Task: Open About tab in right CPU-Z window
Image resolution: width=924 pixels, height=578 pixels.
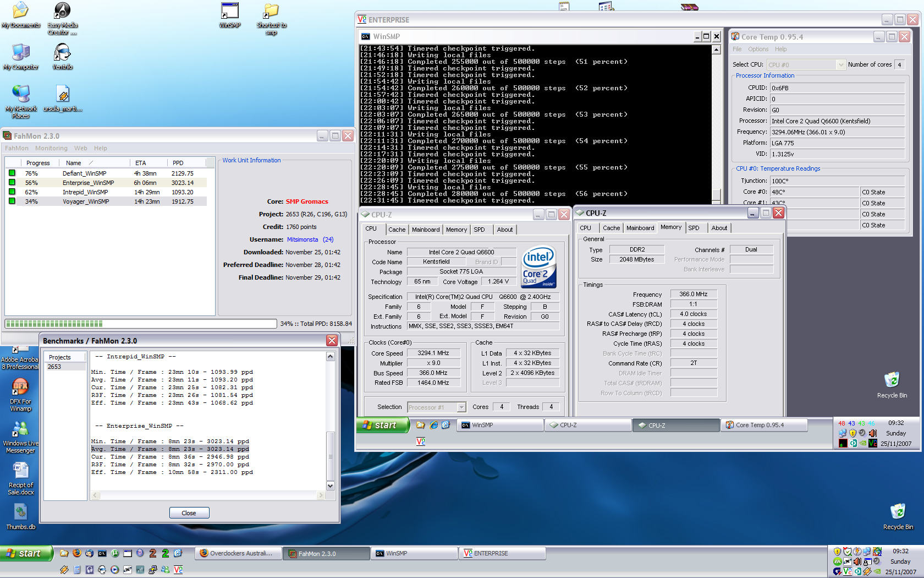Action: [719, 228]
